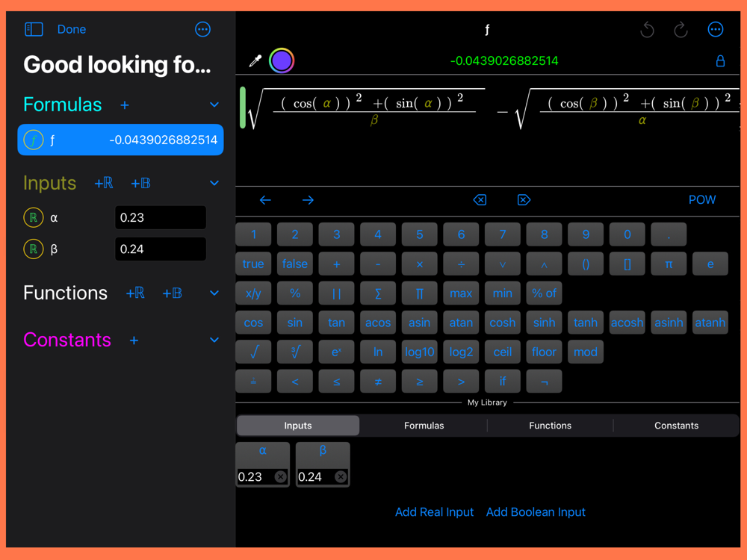Insert the cos function key
Screen dimensions: 747x560
click(x=253, y=323)
